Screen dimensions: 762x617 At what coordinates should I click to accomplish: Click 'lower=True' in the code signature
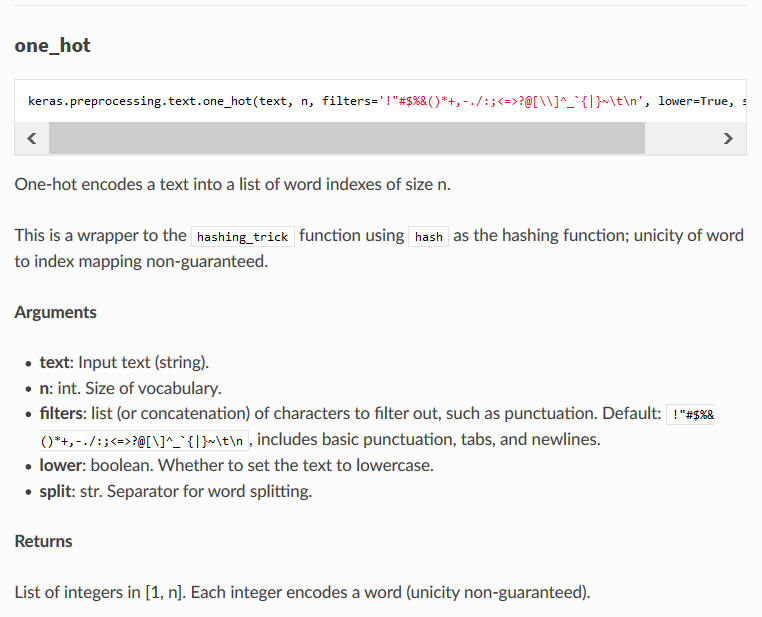[693, 101]
